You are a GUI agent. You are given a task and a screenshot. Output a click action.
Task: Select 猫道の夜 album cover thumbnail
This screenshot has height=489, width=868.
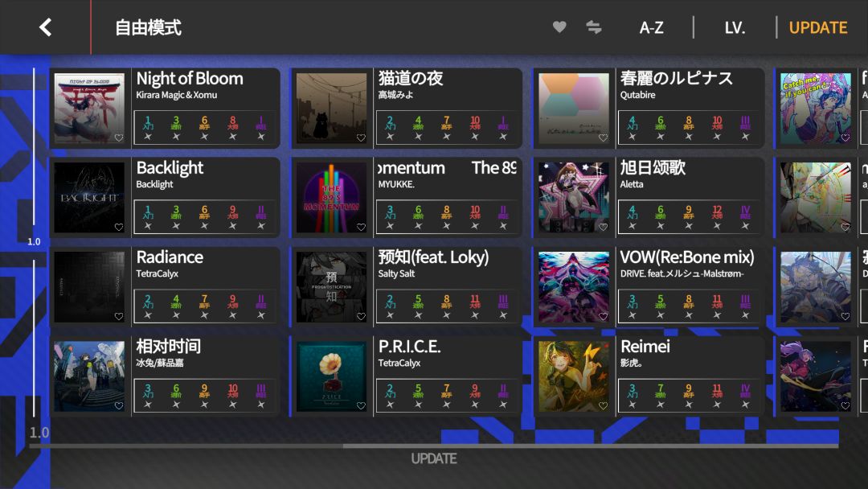pos(331,108)
